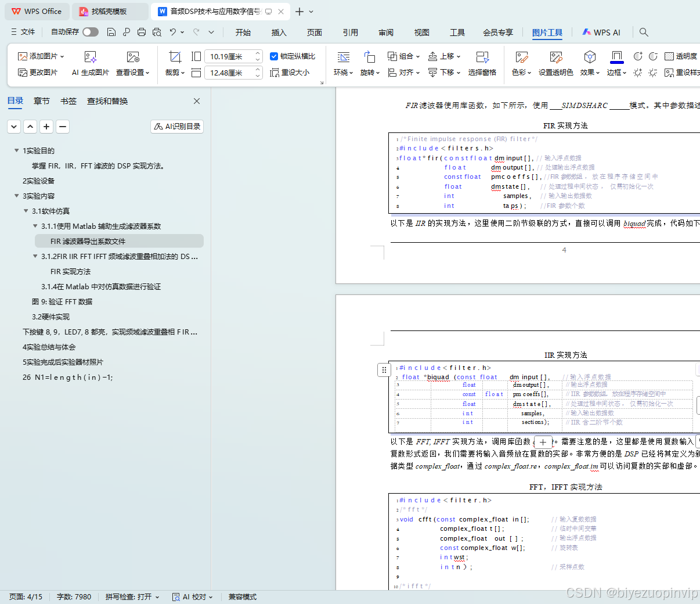The image size is (700, 604).
Task: Click 更改图片 button
Action: click(38, 73)
